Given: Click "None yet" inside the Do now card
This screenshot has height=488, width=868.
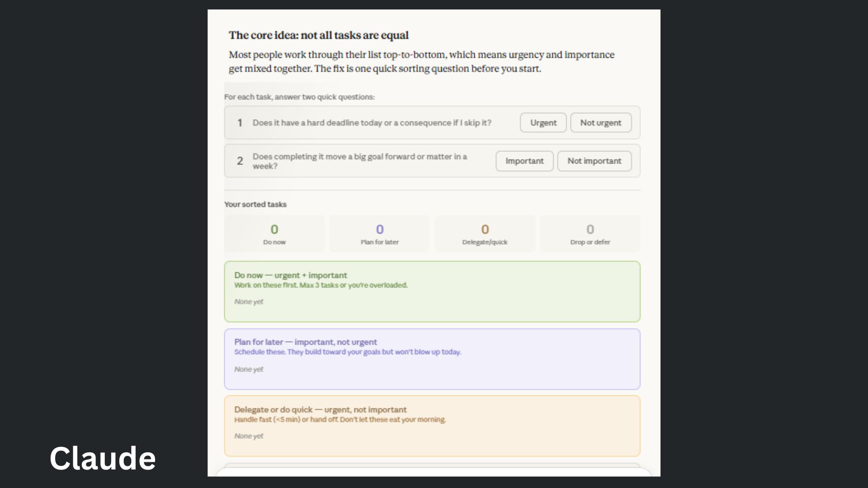Looking at the screenshot, I should pyautogui.click(x=249, y=301).
